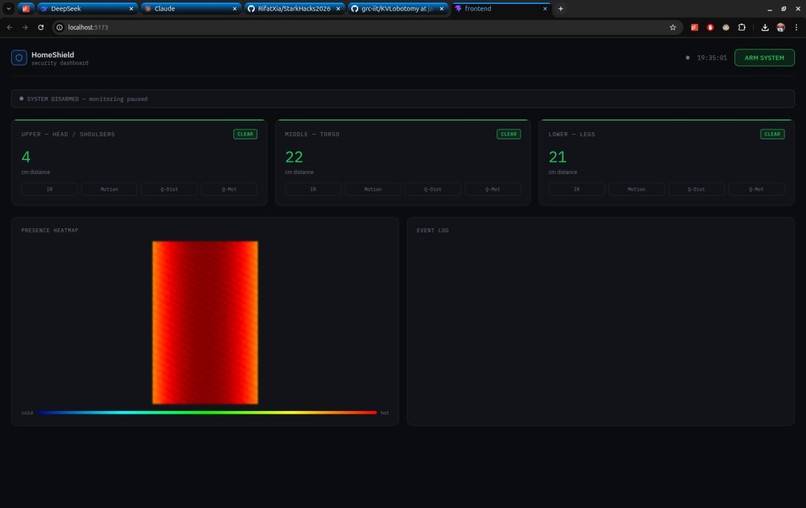Open the browser downloads icon
The width and height of the screenshot is (806, 508).
[765, 27]
